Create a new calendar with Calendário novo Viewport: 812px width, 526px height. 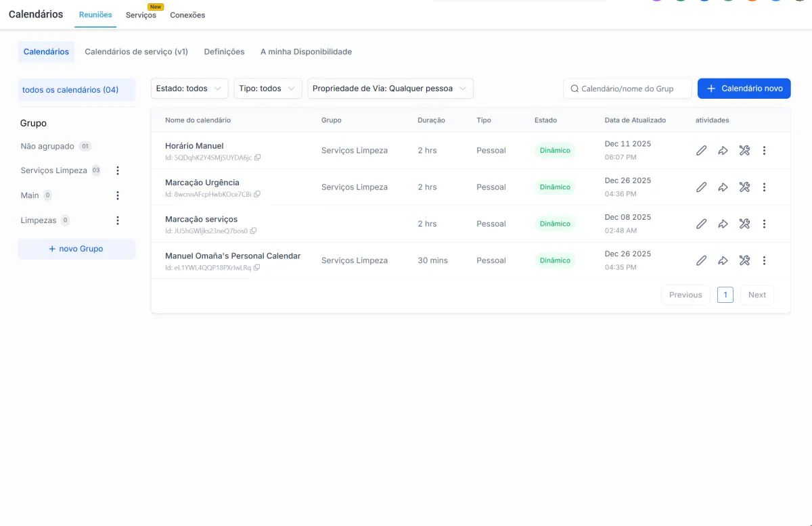744,89
